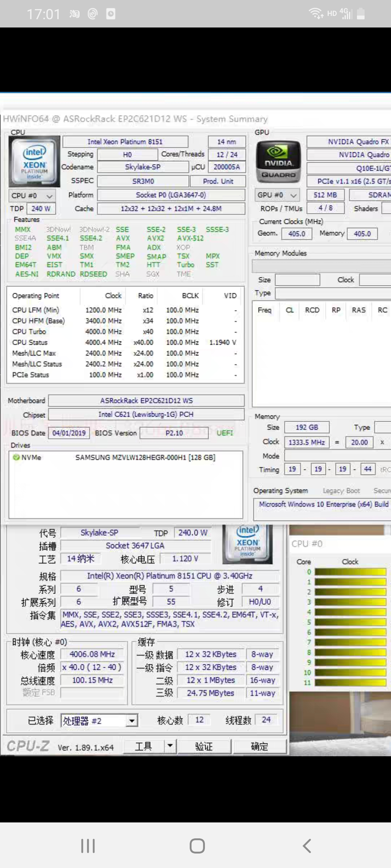Image resolution: width=391 pixels, height=868 pixels.
Task: Tap the Android back button
Action: point(307,846)
